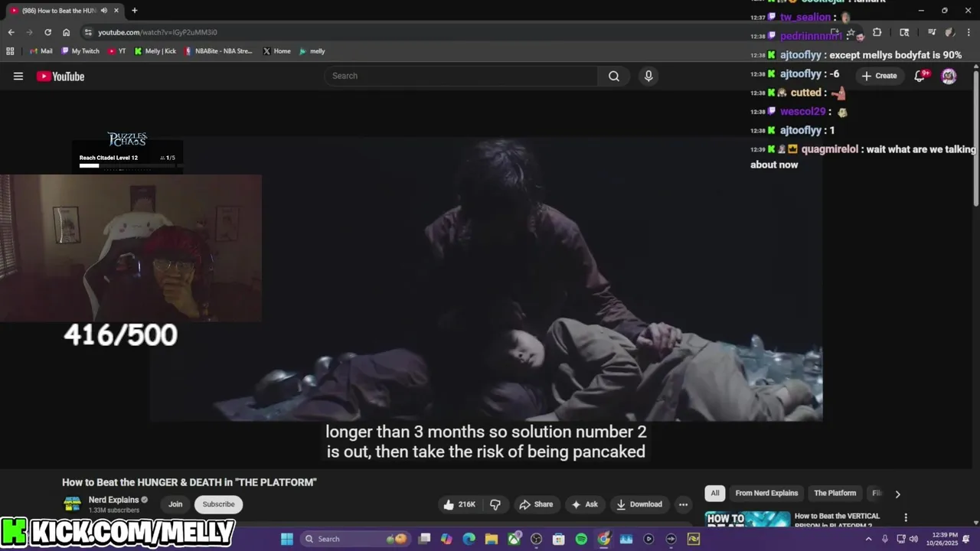Viewport: 980px width, 551px height.
Task: Open File Explorer from the taskbar
Action: [x=492, y=539]
